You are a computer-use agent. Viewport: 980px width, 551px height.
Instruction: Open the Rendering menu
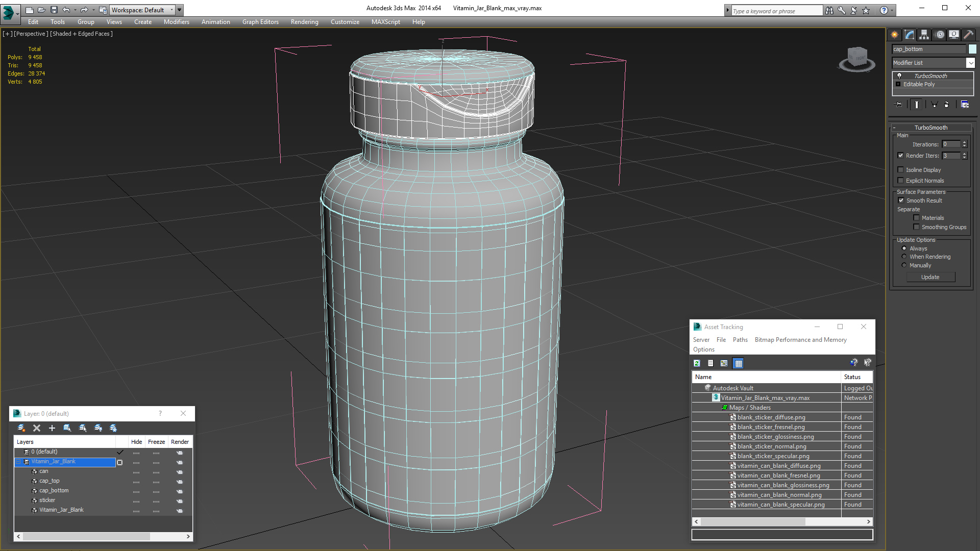pos(304,21)
